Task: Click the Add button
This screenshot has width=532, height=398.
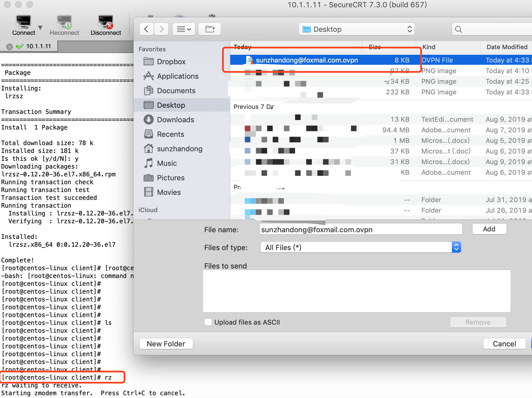Action: [x=489, y=229]
